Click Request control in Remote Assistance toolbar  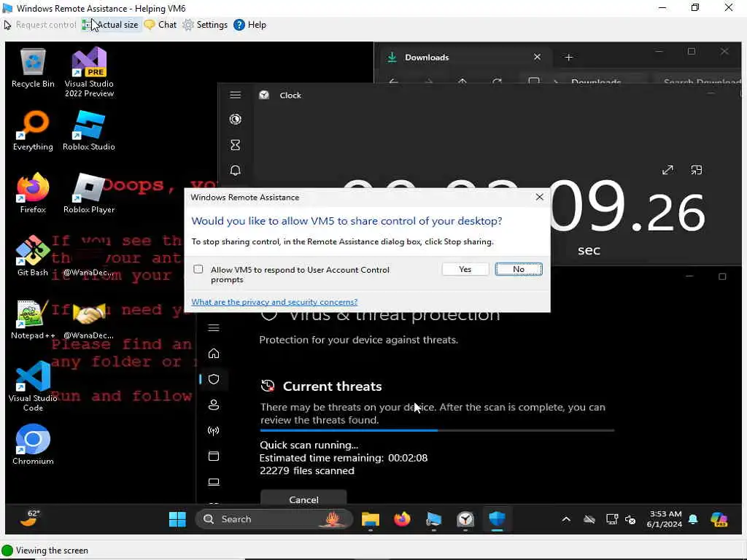39,25
